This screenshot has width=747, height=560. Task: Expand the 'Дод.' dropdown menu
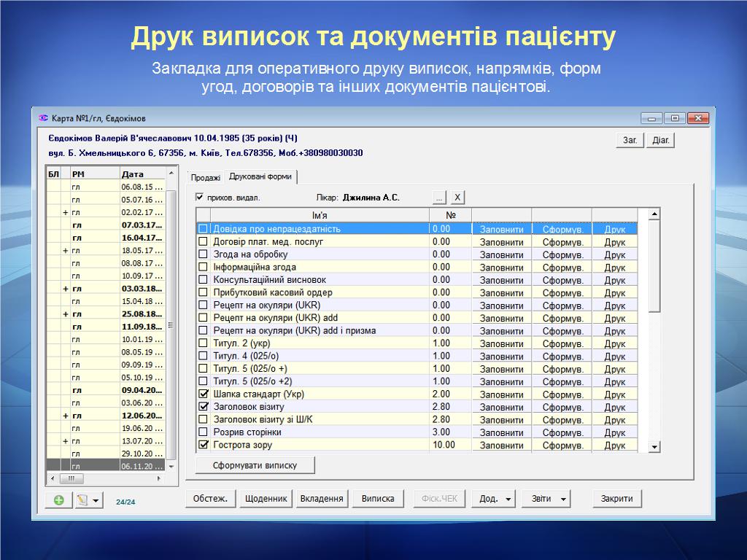[493, 499]
